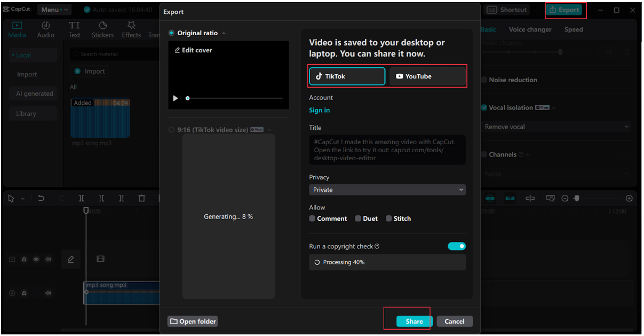Click the Share button
644x336 pixels.
click(x=414, y=321)
